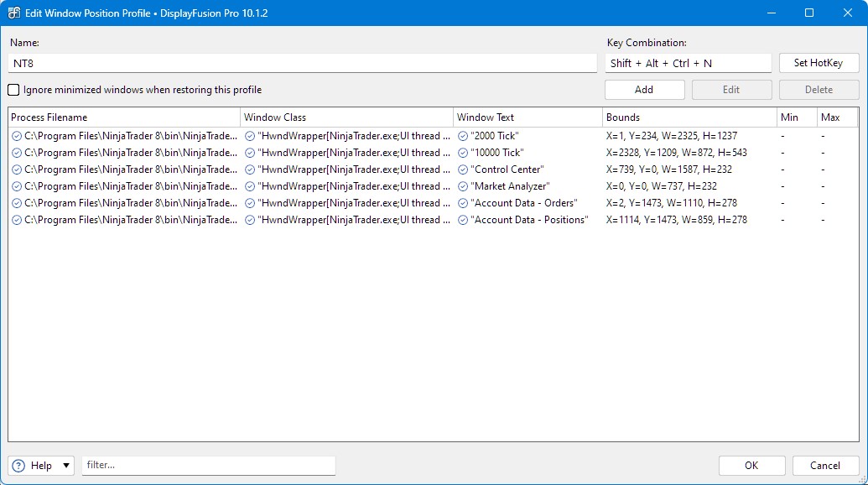Focus the filter text box
868x485 pixels.
click(208, 466)
